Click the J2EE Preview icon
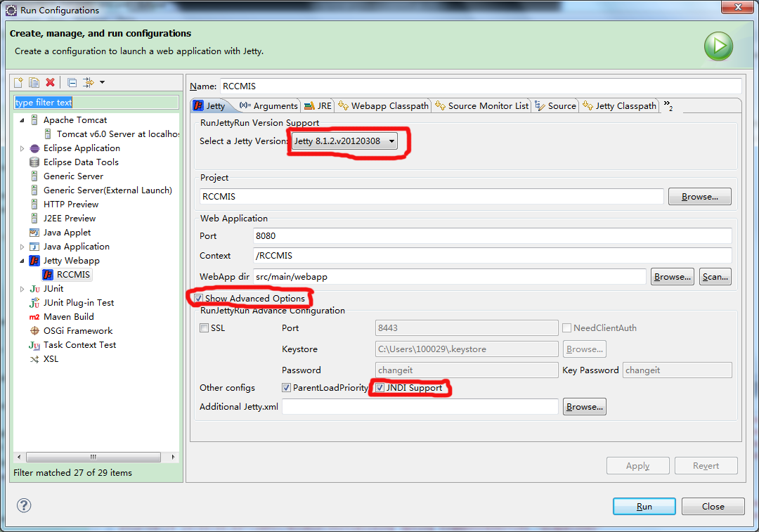The width and height of the screenshot is (759, 532). pos(34,219)
